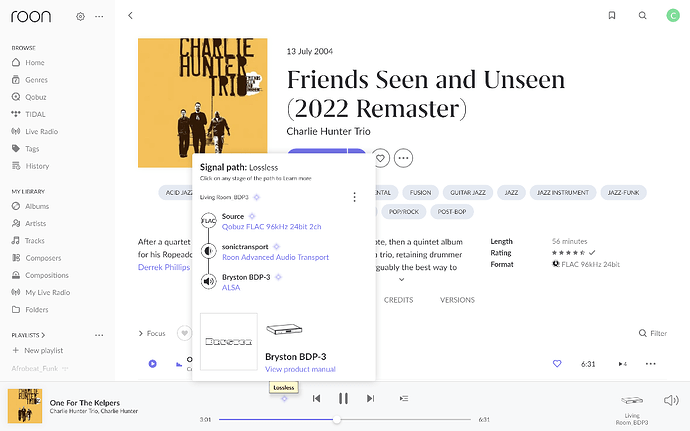Open the Derek Phillips link
690x431 pixels.
[164, 267]
